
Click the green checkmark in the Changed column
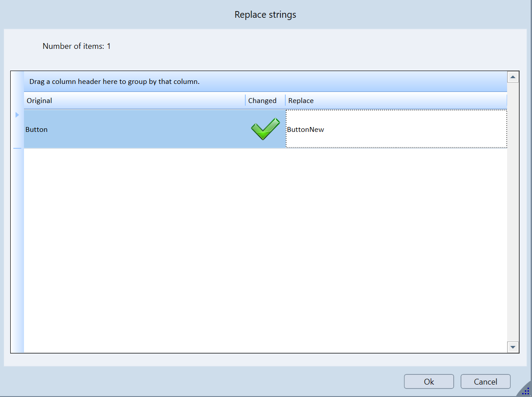pyautogui.click(x=265, y=129)
